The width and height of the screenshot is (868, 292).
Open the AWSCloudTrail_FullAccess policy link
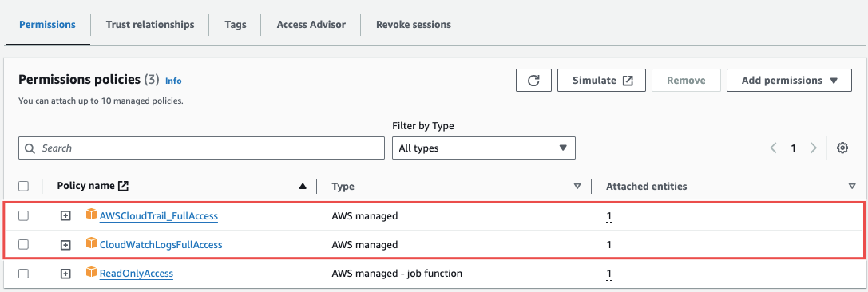(x=158, y=215)
